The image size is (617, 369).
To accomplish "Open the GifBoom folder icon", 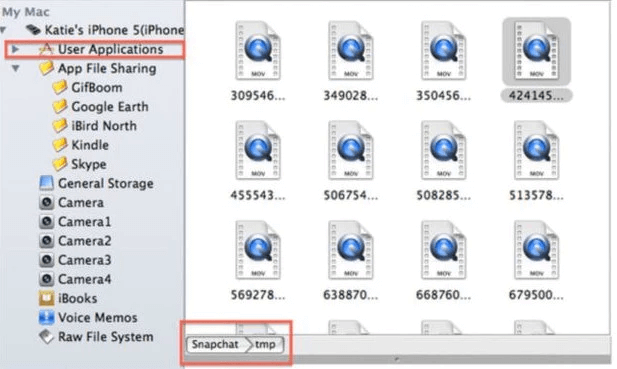I will 59,87.
